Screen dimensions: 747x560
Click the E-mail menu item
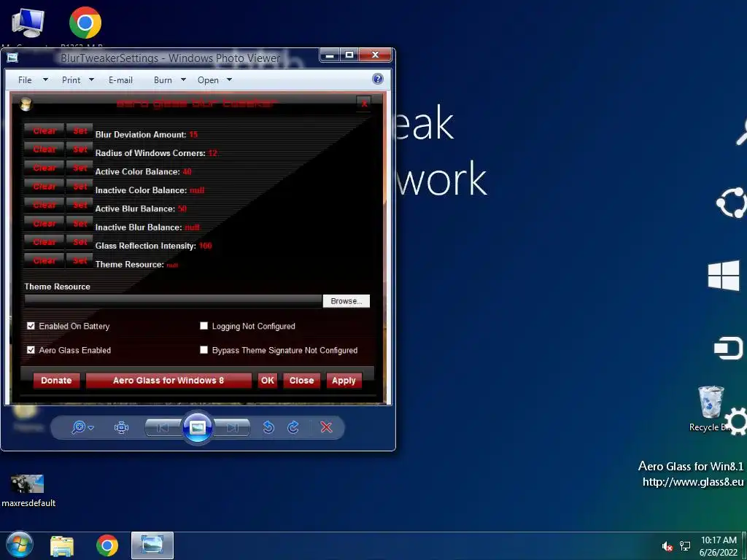(120, 80)
